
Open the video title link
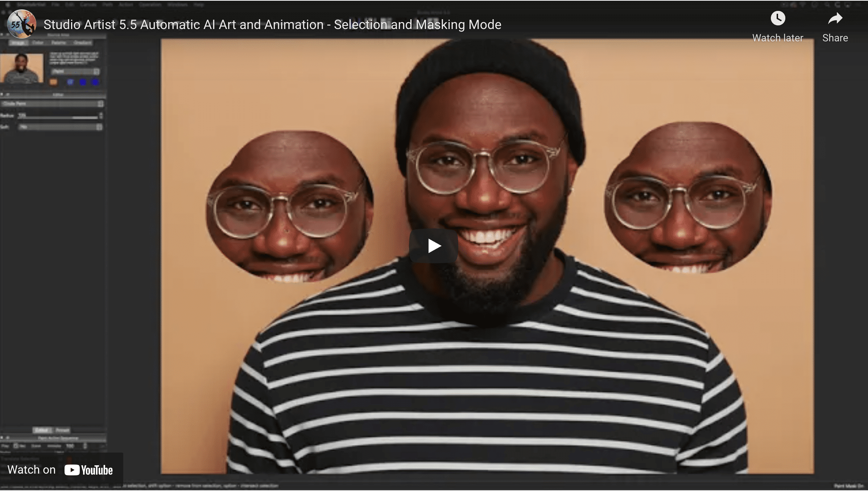pos(273,24)
